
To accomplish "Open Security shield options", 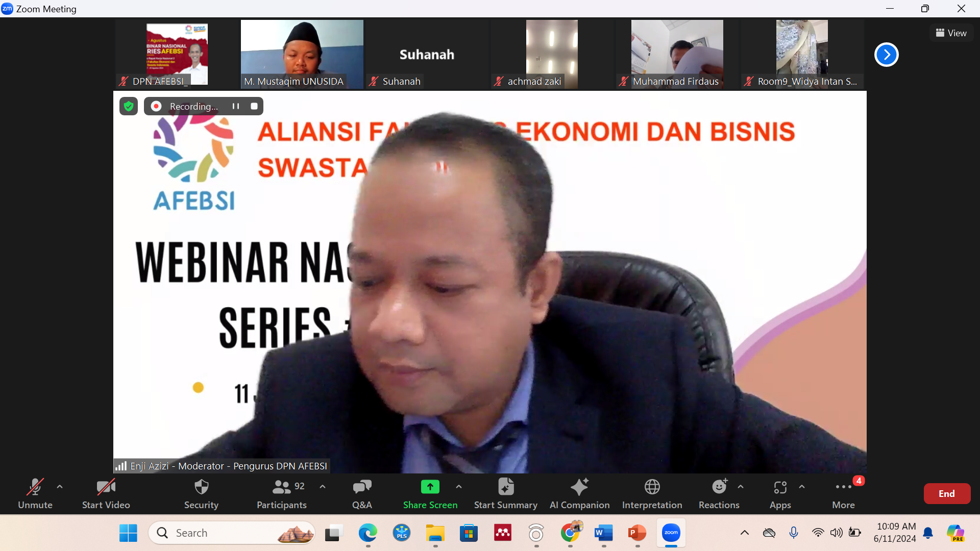I will pos(201,493).
